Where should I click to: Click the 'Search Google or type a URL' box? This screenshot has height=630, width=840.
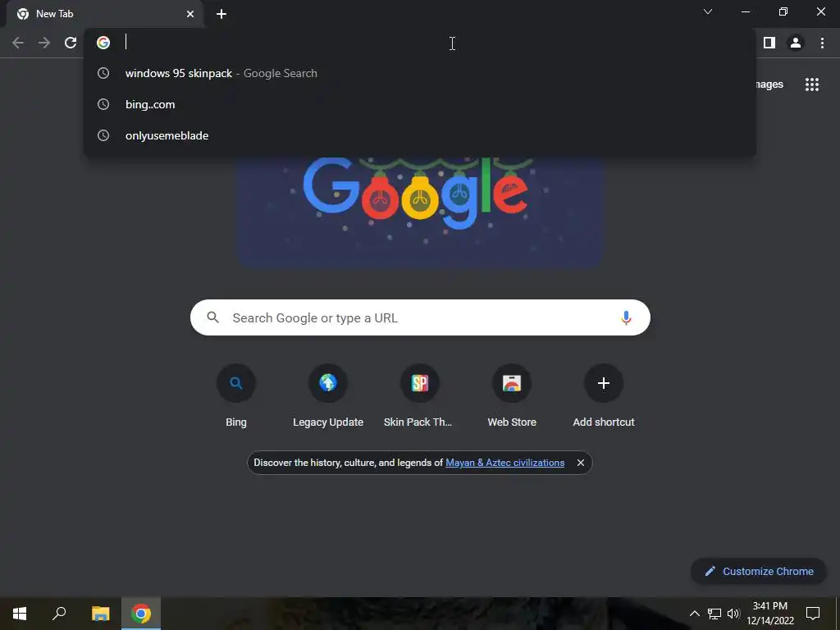click(420, 317)
